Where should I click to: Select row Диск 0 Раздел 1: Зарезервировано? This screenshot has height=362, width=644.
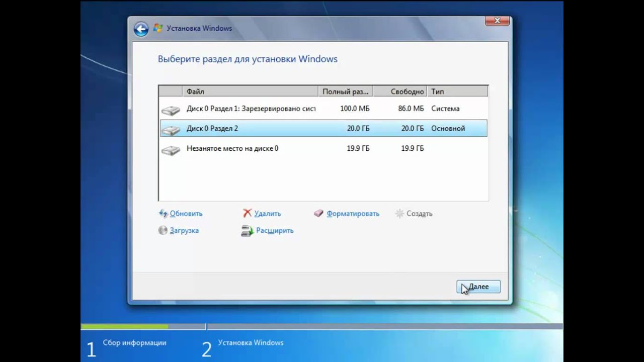click(324, 109)
